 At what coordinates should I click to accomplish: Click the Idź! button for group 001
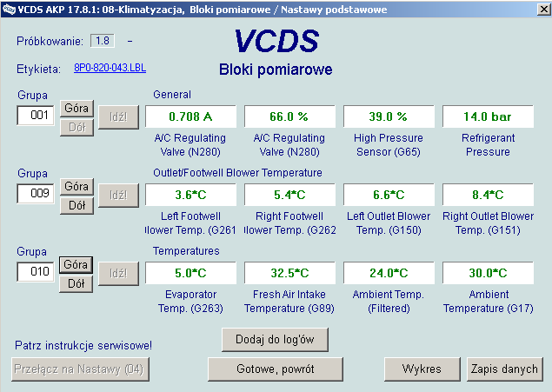click(x=118, y=117)
